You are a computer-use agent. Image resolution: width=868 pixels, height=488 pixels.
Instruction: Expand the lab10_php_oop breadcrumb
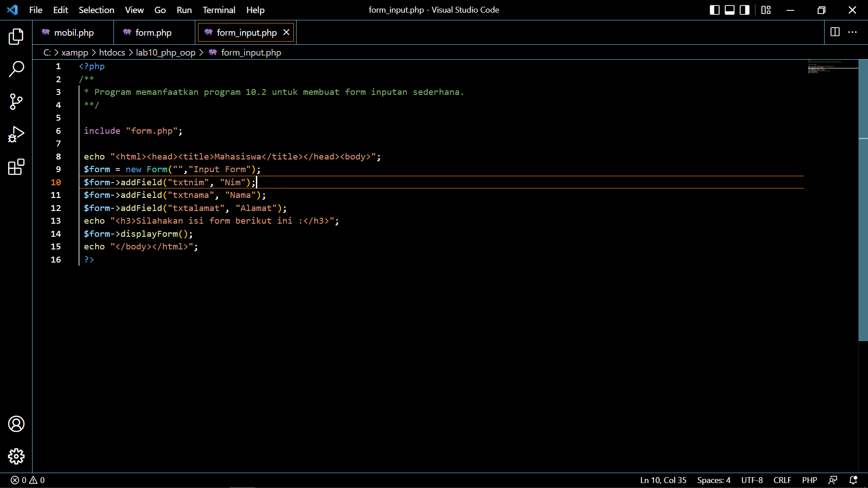(x=165, y=52)
